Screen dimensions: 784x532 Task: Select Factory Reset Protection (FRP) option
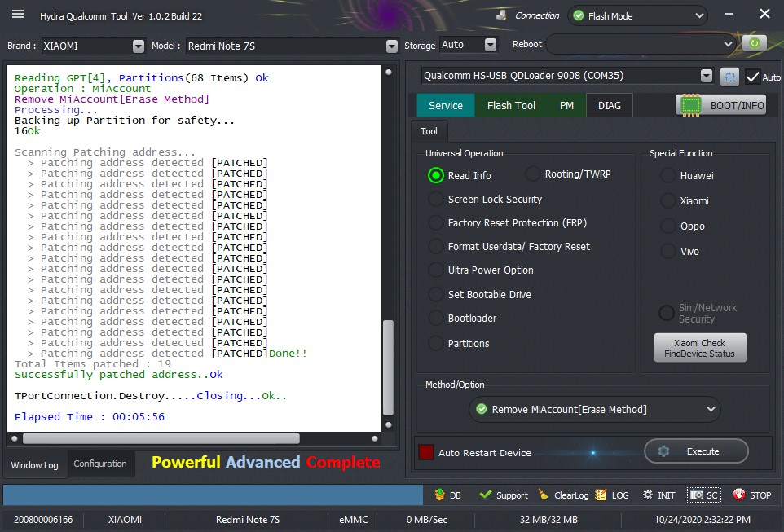[437, 223]
